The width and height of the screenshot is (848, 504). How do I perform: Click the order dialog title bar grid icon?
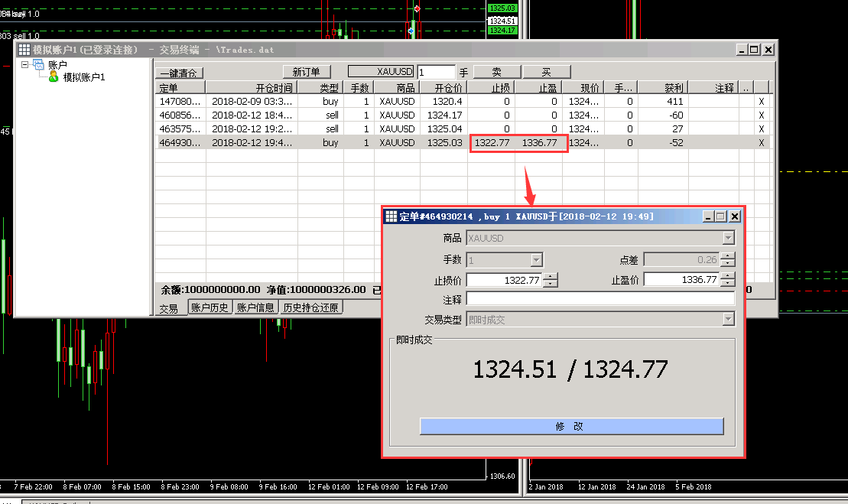point(391,216)
